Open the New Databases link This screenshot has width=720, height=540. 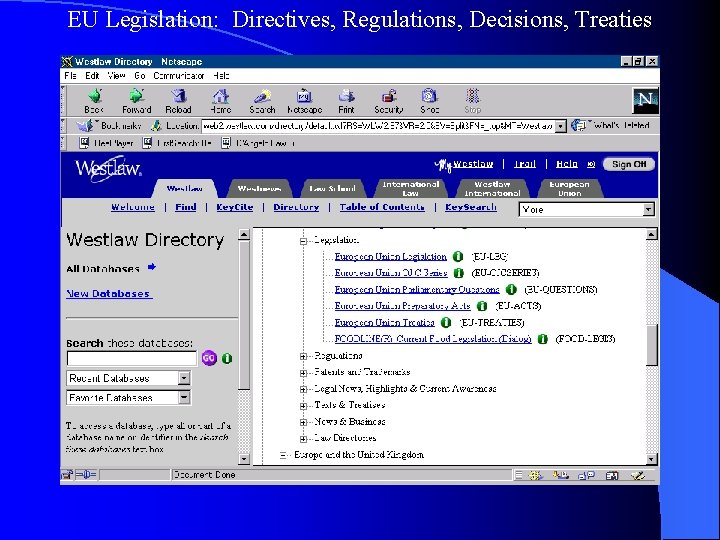point(109,293)
